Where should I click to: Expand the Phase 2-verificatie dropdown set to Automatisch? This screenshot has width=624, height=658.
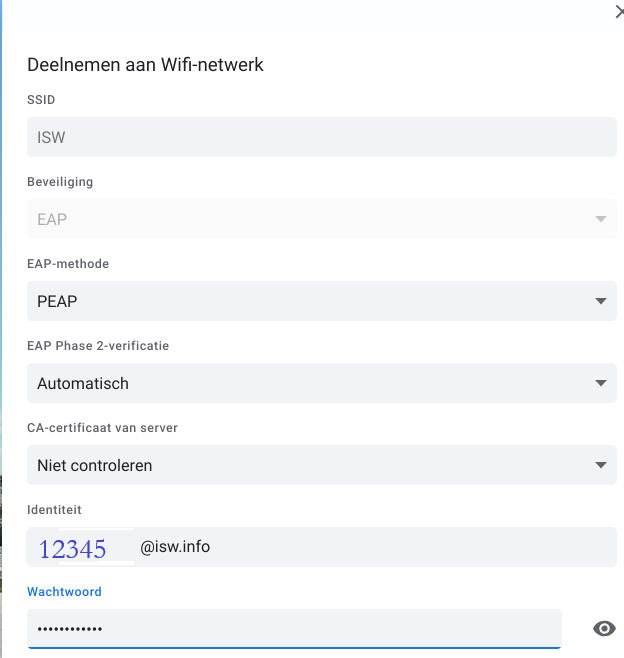pyautogui.click(x=322, y=383)
